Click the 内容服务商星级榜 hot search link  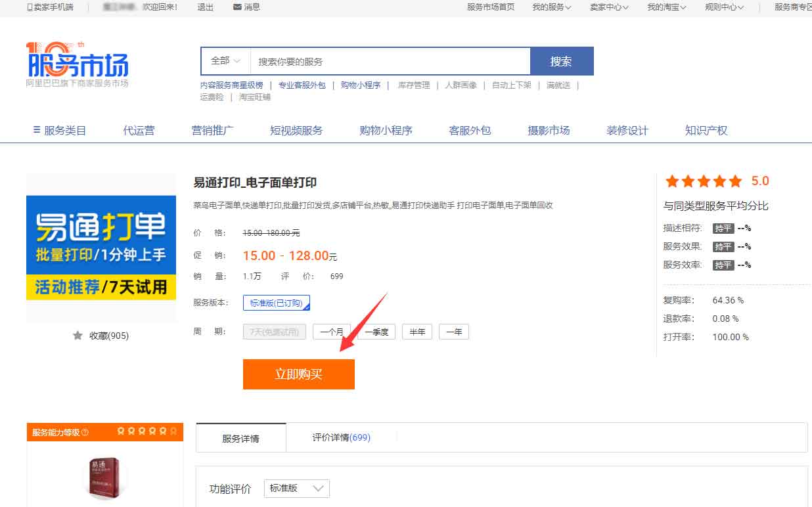(232, 85)
